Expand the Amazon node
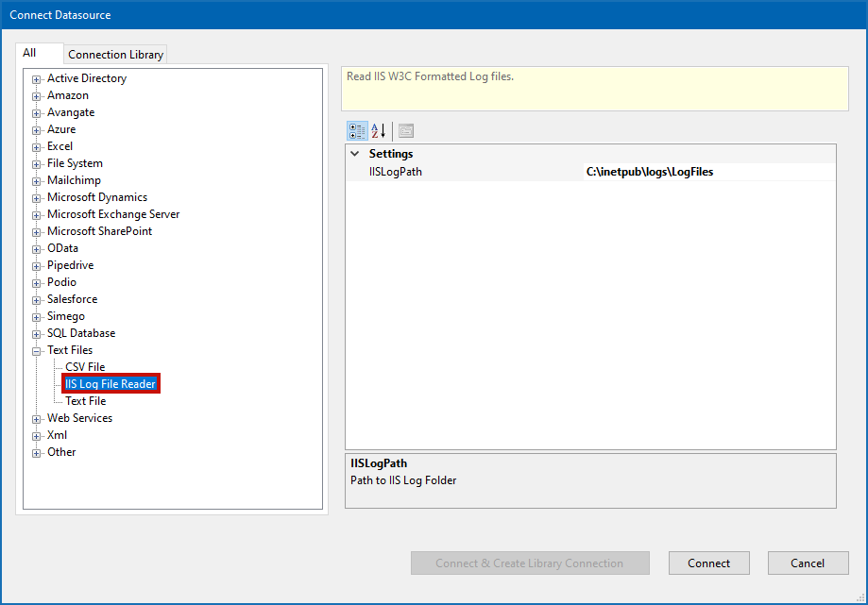 point(37,96)
